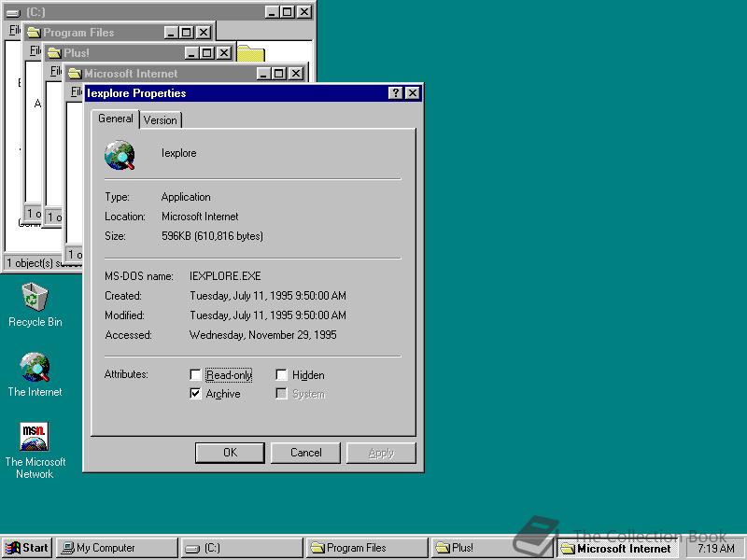Switch to Plus! taskbar button

(x=492, y=548)
